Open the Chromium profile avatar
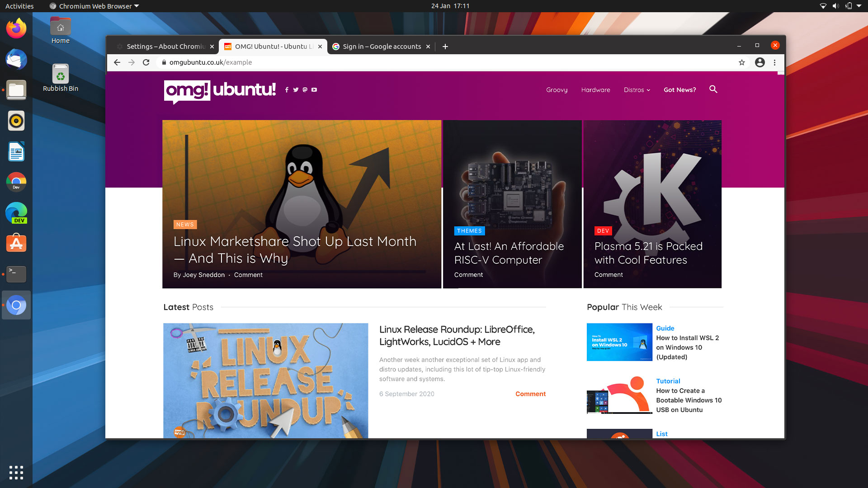The width and height of the screenshot is (868, 488). coord(759,63)
